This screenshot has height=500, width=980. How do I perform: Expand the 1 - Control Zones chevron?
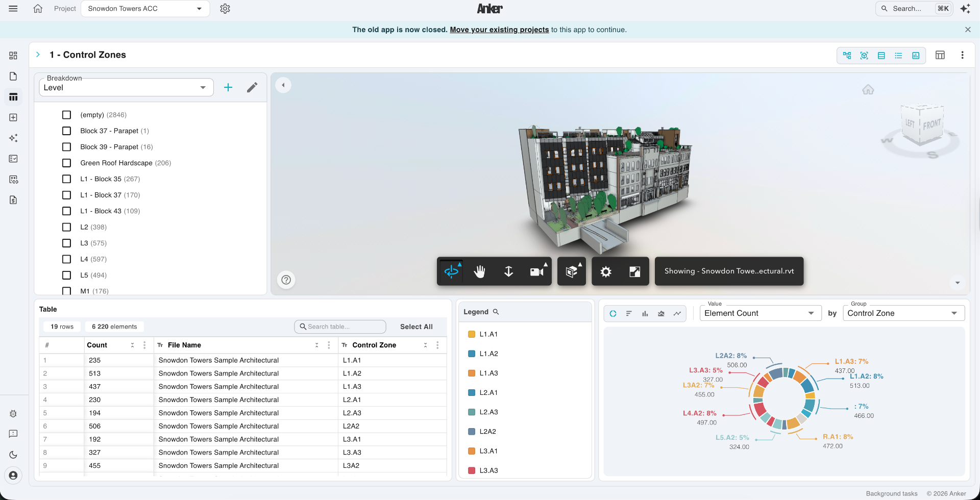tap(38, 55)
